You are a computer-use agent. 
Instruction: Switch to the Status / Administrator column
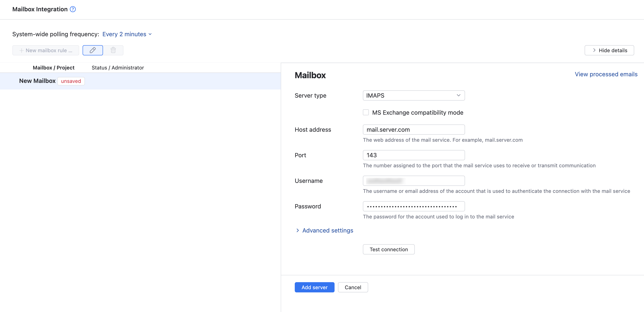117,67
